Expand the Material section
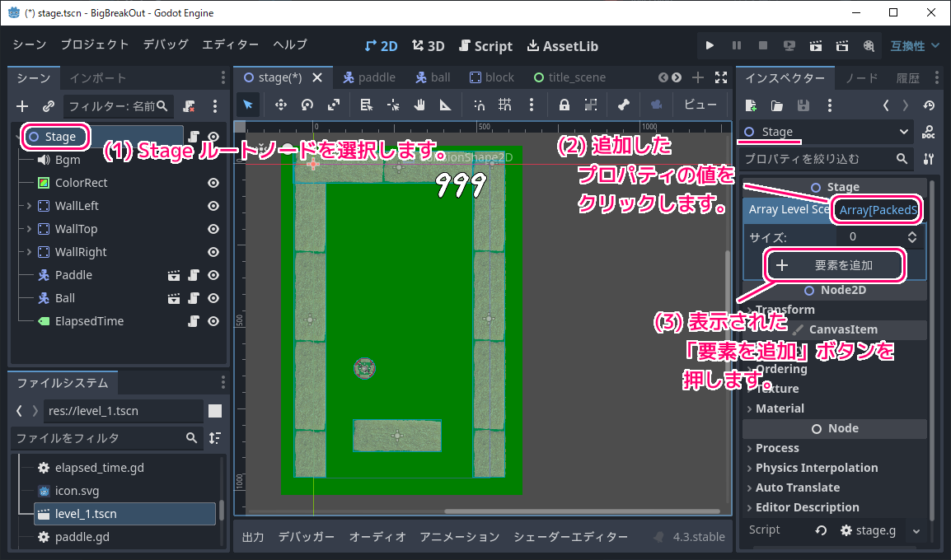This screenshot has height=560, width=951. [x=835, y=408]
